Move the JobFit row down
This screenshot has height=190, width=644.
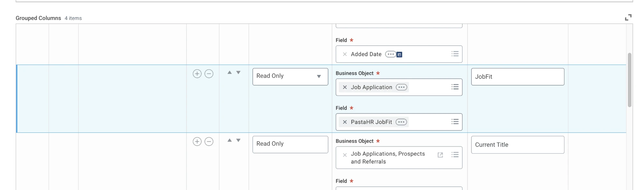tap(238, 73)
